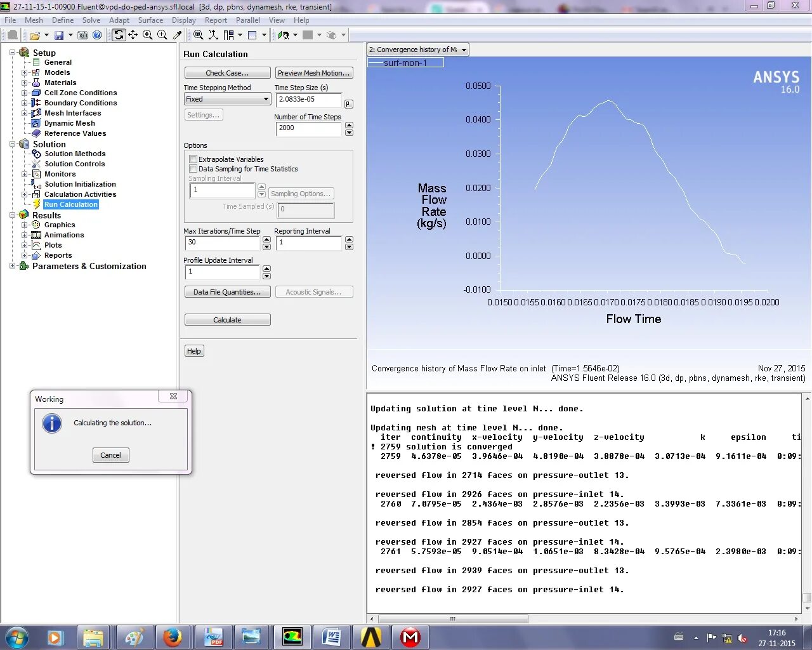
Task: Expand the Graphics tree node
Action: pos(25,225)
